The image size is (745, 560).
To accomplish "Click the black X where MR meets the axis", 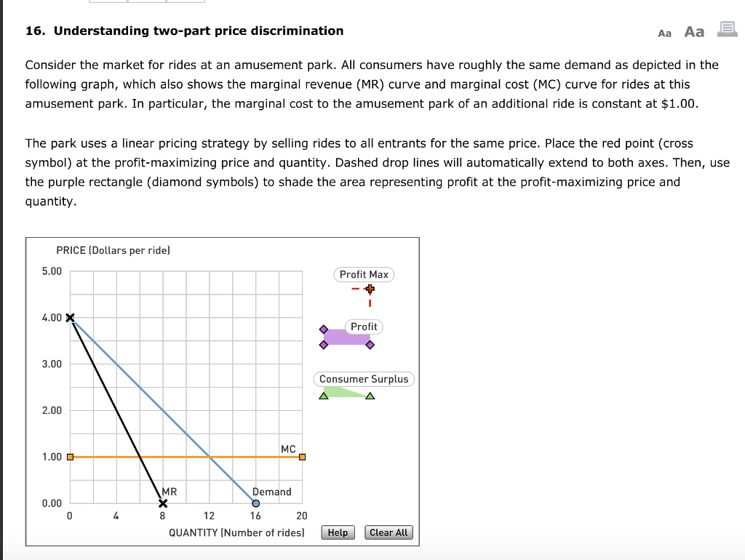I will (163, 503).
